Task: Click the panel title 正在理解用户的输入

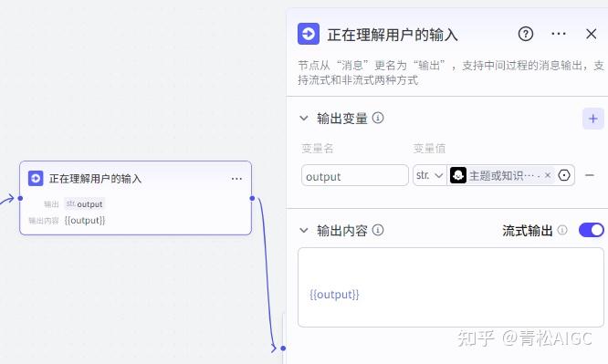Action: point(393,35)
